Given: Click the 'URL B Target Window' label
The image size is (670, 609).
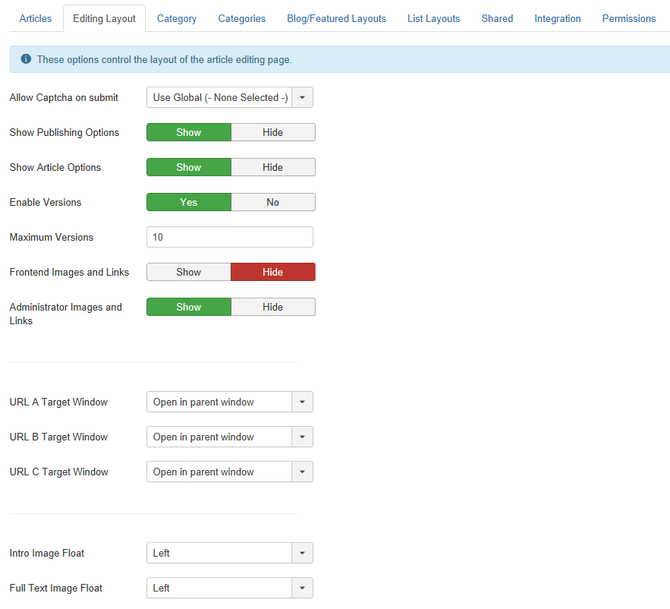Looking at the screenshot, I should tap(59, 437).
